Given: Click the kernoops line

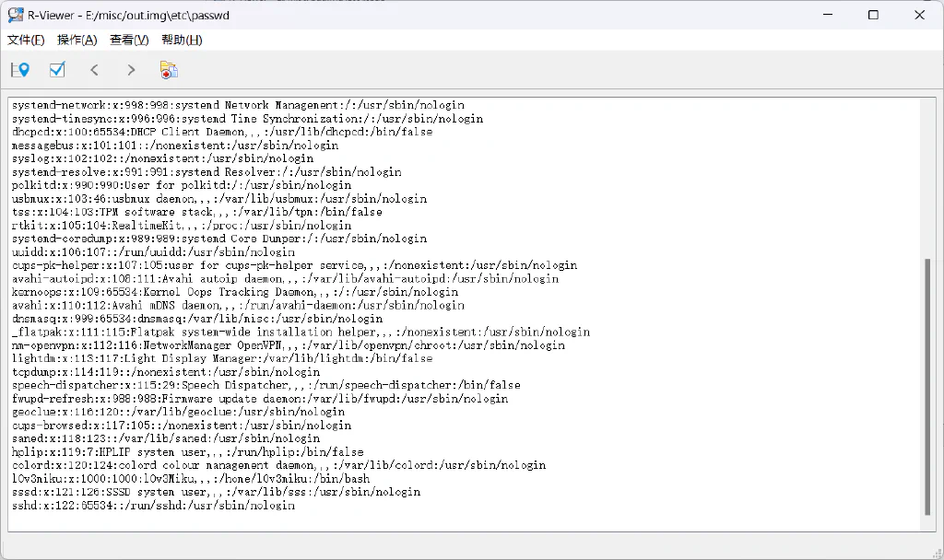Looking at the screenshot, I should pyautogui.click(x=235, y=292).
